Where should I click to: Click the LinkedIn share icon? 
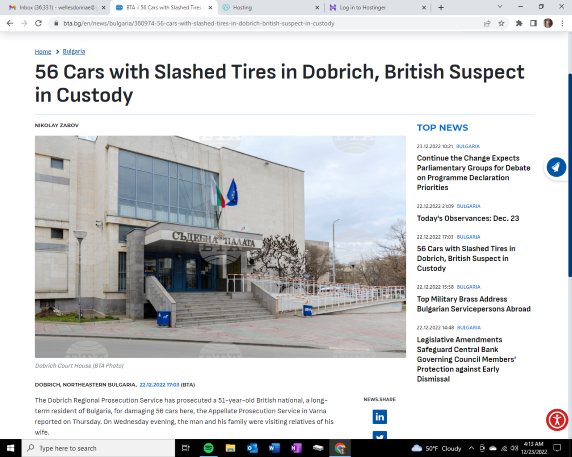click(x=379, y=417)
